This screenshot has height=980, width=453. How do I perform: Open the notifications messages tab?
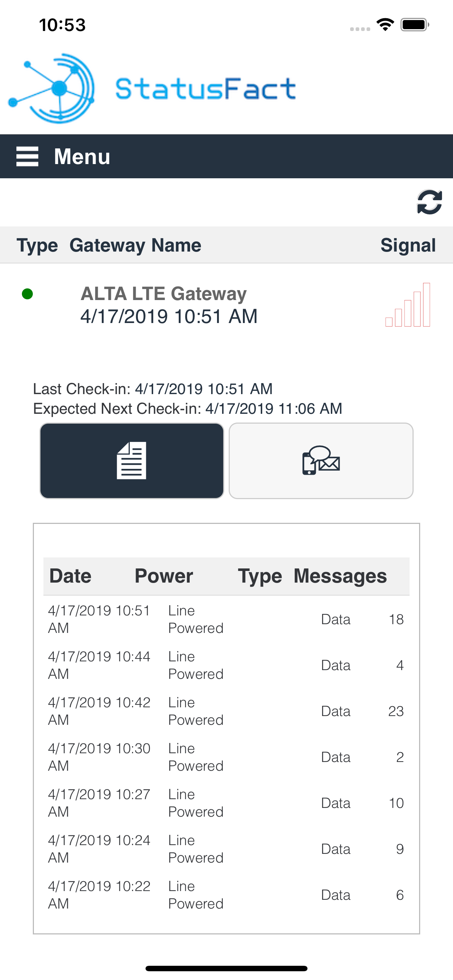[321, 461]
